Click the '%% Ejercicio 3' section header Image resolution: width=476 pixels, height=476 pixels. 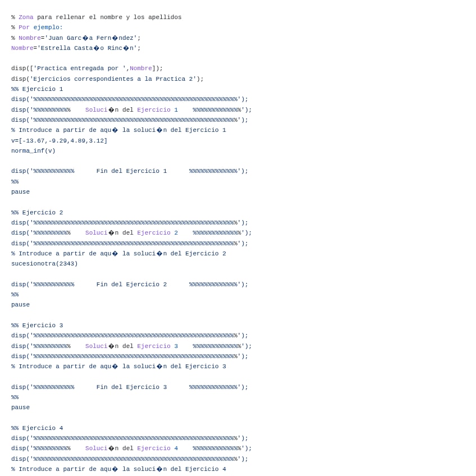tap(37, 326)
